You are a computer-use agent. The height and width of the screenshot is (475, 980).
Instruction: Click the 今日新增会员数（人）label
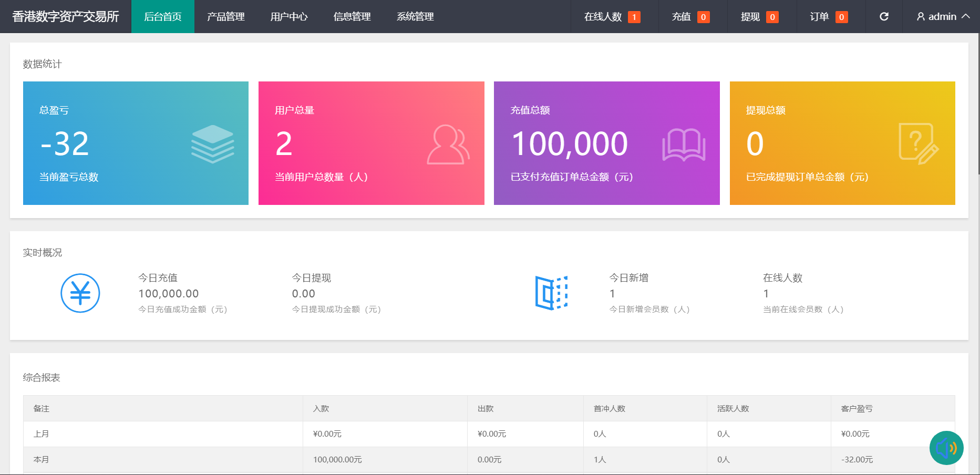coord(649,309)
